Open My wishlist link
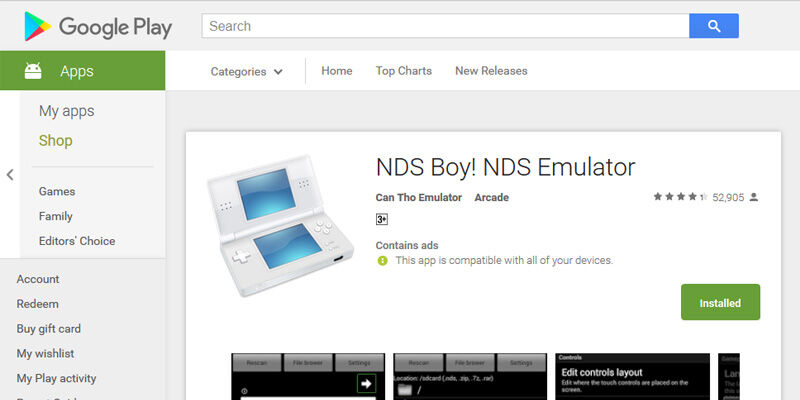 [x=45, y=353]
